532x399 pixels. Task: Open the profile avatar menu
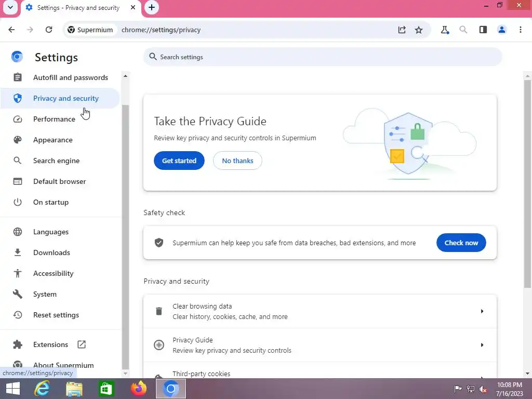502,30
